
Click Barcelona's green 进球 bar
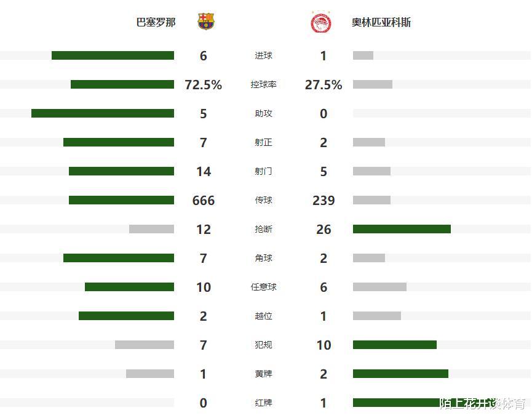pos(113,55)
